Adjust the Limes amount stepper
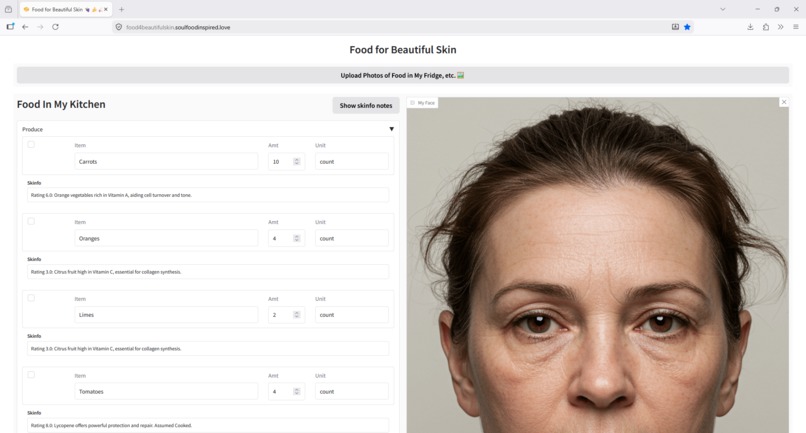The height and width of the screenshot is (433, 806). (297, 315)
